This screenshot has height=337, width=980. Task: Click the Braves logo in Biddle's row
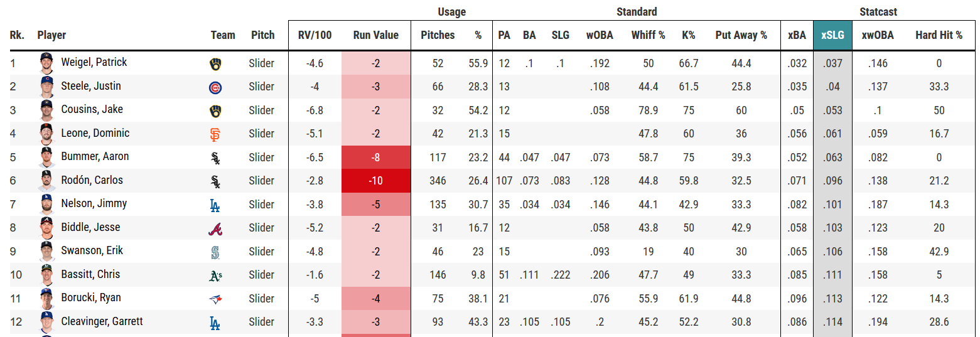pos(215,228)
